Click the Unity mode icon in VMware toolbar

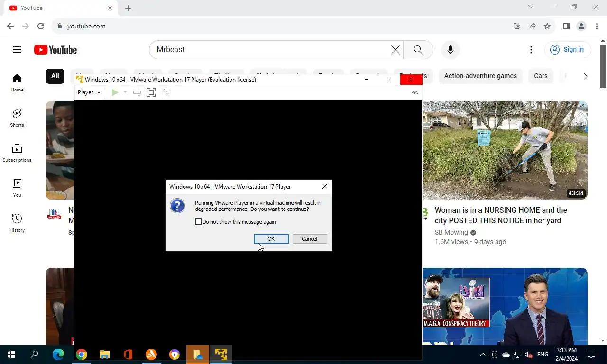pyautogui.click(x=166, y=92)
